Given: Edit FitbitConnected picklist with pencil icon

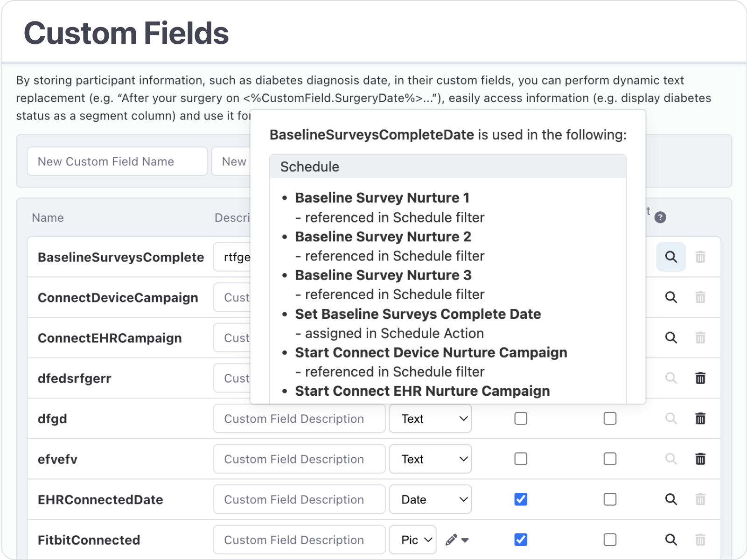Looking at the screenshot, I should click(457, 540).
